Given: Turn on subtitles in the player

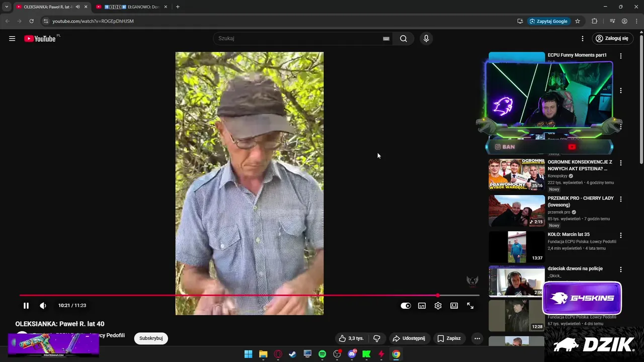Looking at the screenshot, I should coord(422,306).
